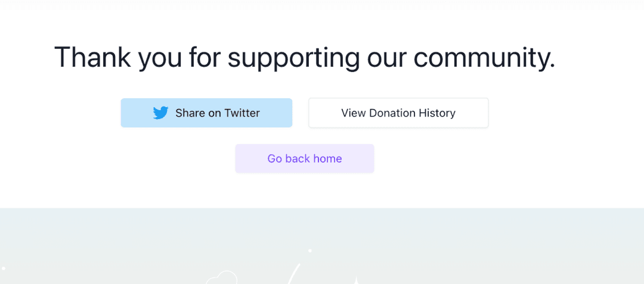This screenshot has height=284, width=644.
Task: Click the cloud outline in footer illustration
Action: point(222,278)
